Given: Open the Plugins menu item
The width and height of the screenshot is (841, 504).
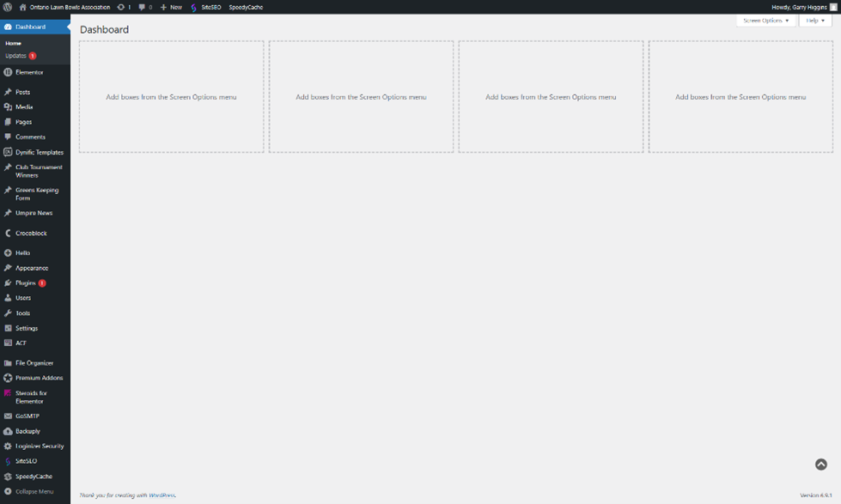Looking at the screenshot, I should tap(25, 282).
